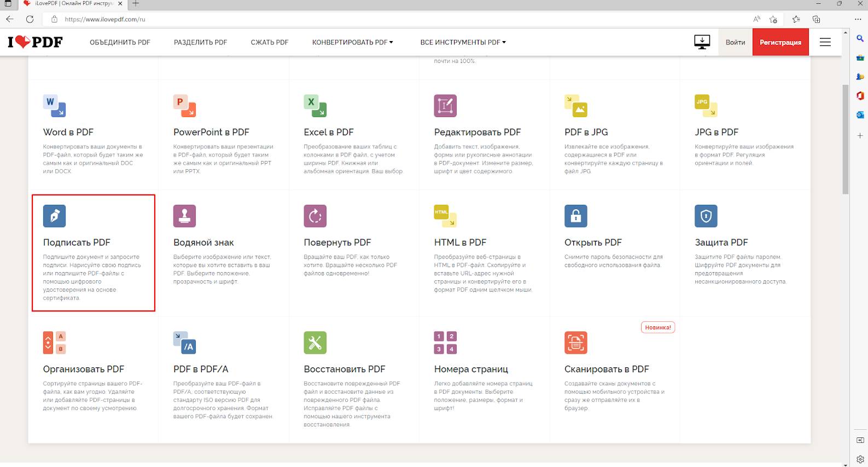Click the Войти login button
The height and width of the screenshot is (467, 868).
pyautogui.click(x=735, y=42)
